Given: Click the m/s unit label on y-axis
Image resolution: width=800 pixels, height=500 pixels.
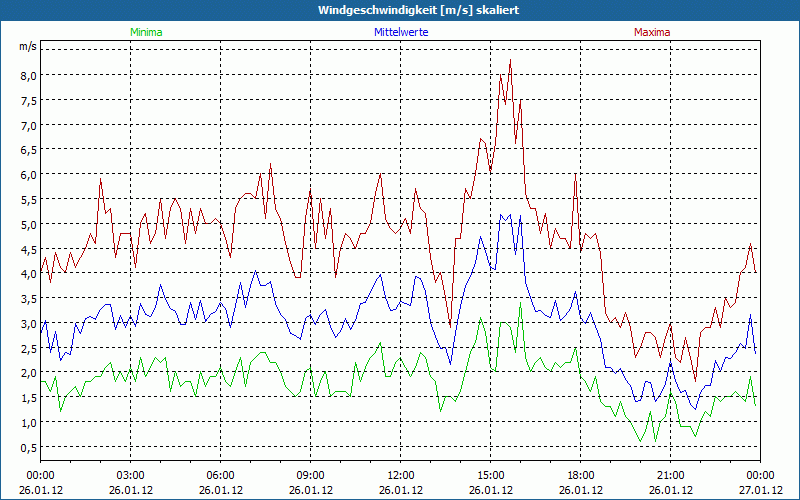Looking at the screenshot, I should click(x=28, y=46).
